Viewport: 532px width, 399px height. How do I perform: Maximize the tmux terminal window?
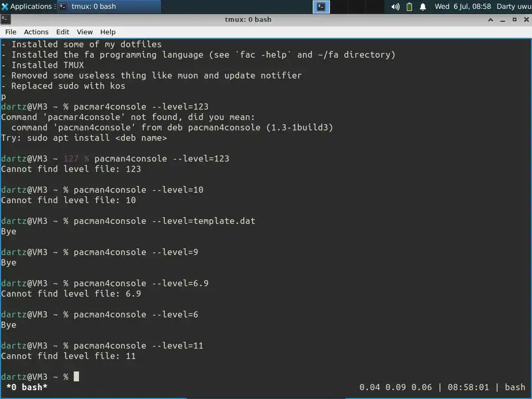click(514, 20)
